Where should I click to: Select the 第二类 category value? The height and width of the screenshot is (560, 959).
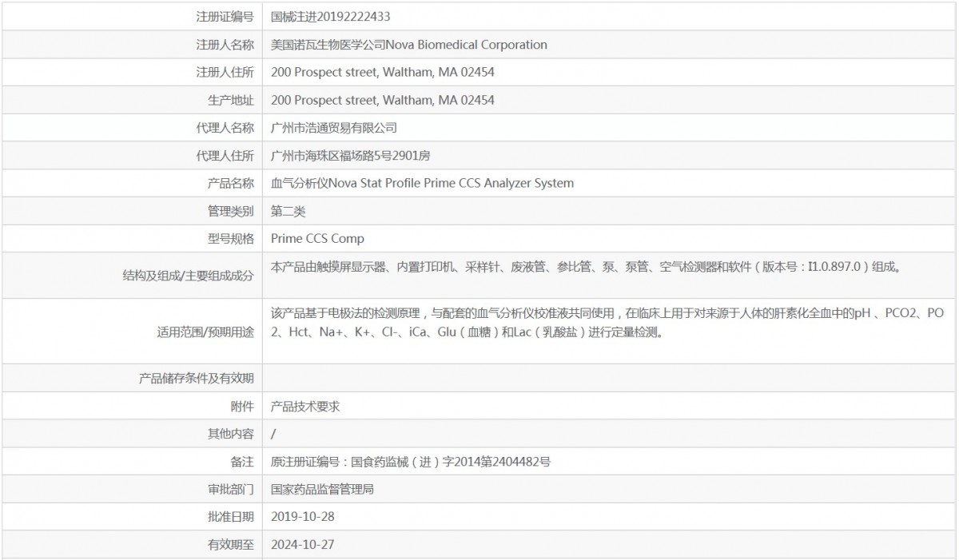288,212
